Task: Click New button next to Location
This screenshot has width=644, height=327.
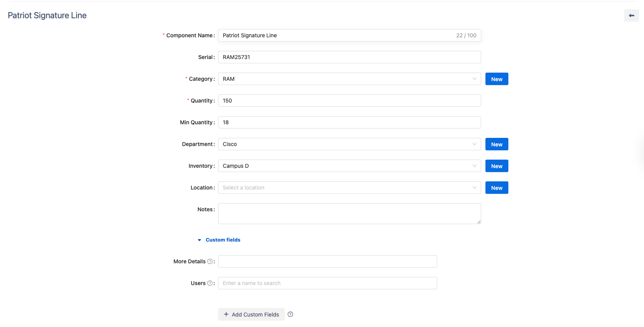Action: [x=496, y=188]
